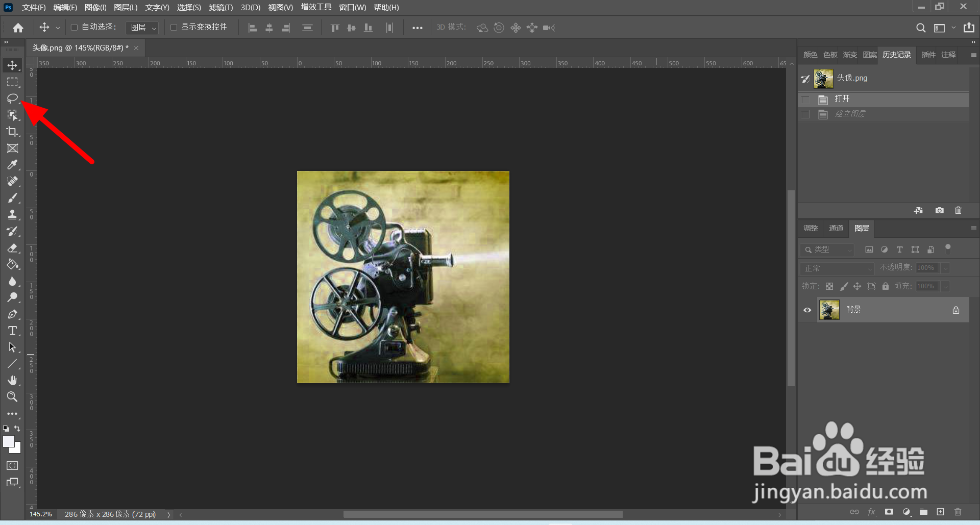This screenshot has width=980, height=525.
Task: Select the Rectangular Marquee tool
Action: [12, 82]
